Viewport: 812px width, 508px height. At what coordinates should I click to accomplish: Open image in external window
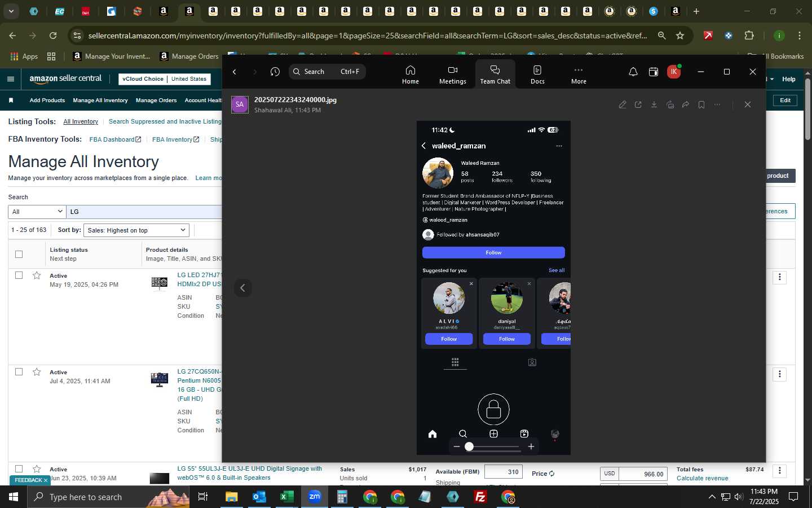(638, 104)
